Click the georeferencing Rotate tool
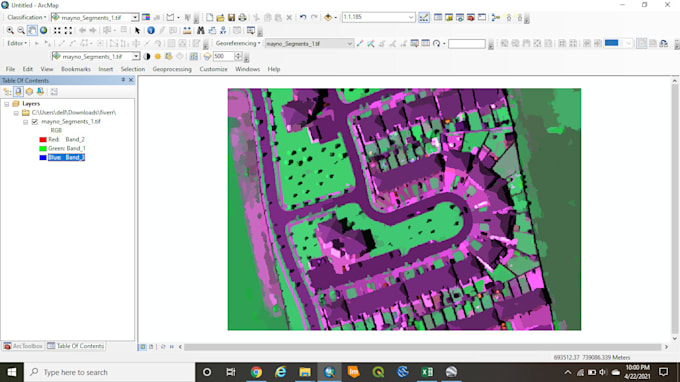The image size is (680, 382). pyautogui.click(x=437, y=43)
